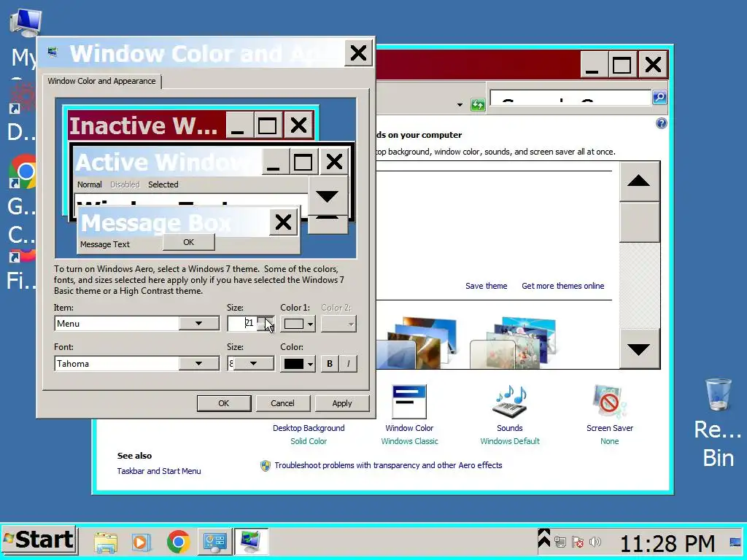
Task: Click OK in Window Color dialog
Action: pos(224,403)
